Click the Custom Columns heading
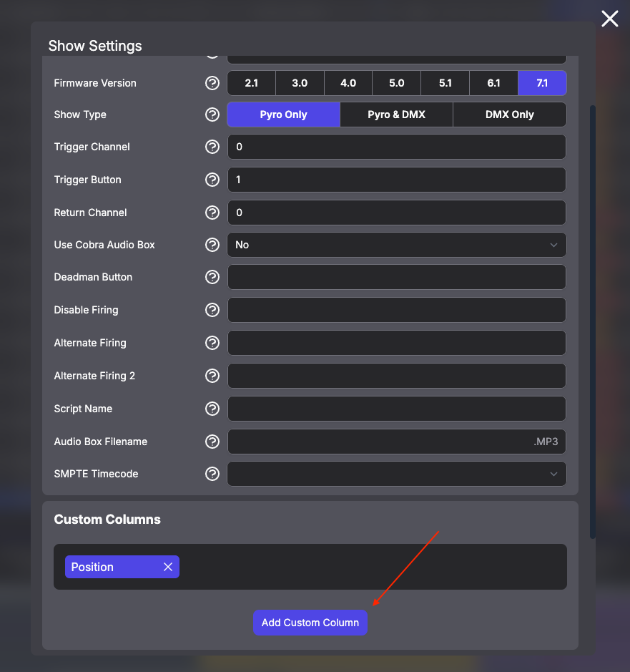Image resolution: width=630 pixels, height=672 pixels. 107,520
